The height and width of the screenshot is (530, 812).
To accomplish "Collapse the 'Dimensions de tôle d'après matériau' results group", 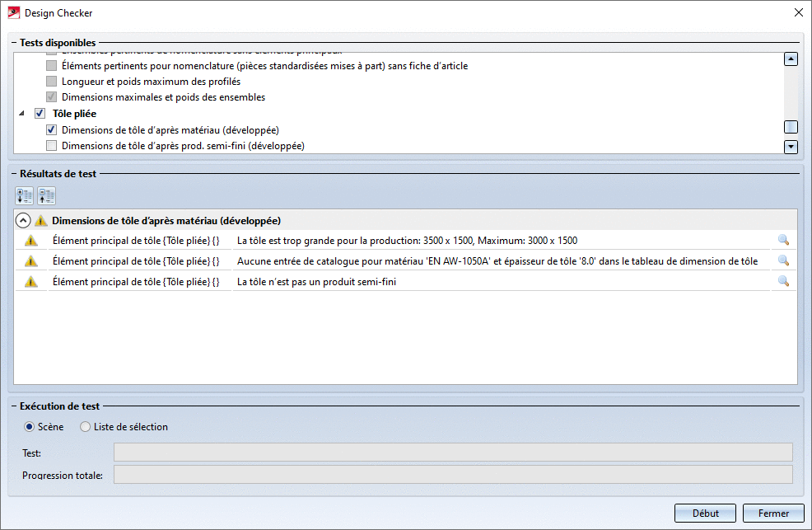I will coord(23,221).
